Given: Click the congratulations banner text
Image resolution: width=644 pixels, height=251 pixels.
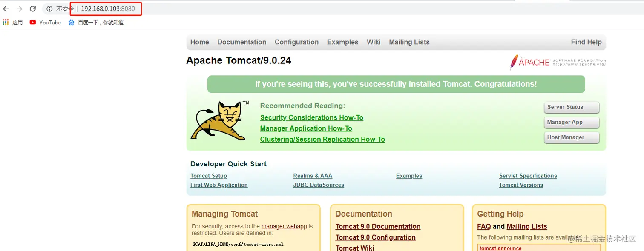Looking at the screenshot, I should 396,84.
